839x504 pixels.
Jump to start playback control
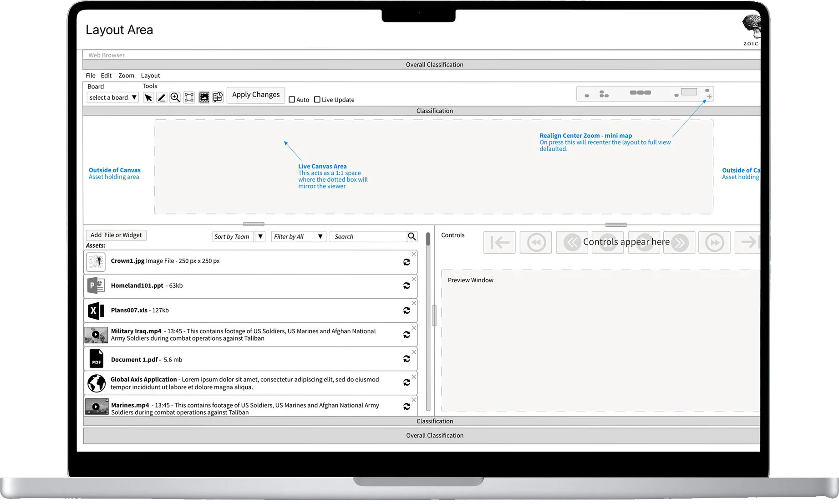499,242
